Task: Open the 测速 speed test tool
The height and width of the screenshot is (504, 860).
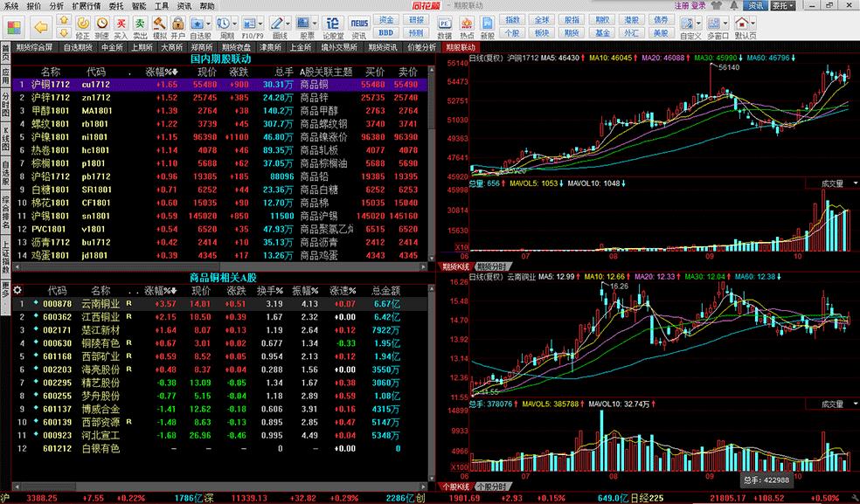Action: click(x=102, y=27)
